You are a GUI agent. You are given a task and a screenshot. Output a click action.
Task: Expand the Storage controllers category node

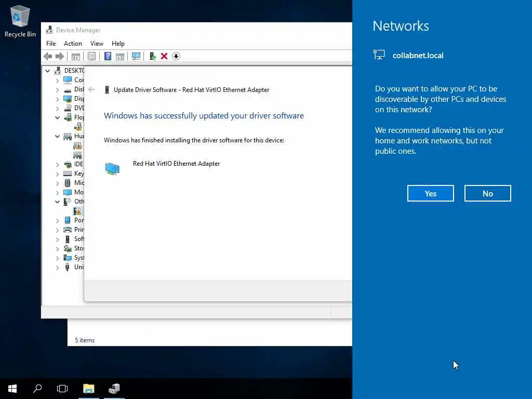(57, 249)
